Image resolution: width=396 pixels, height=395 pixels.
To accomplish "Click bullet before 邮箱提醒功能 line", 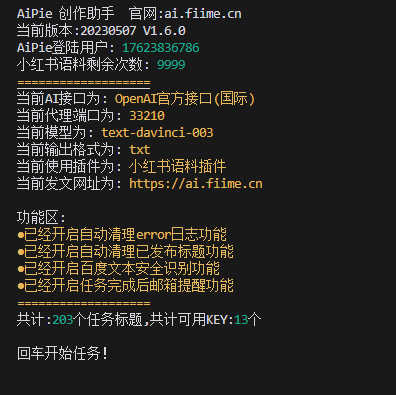I will coord(21,286).
